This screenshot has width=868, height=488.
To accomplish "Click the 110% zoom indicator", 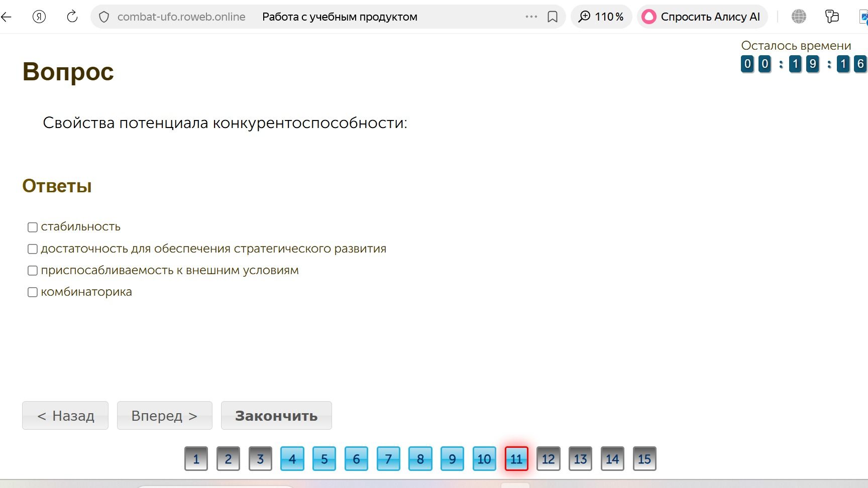I will pyautogui.click(x=601, y=17).
